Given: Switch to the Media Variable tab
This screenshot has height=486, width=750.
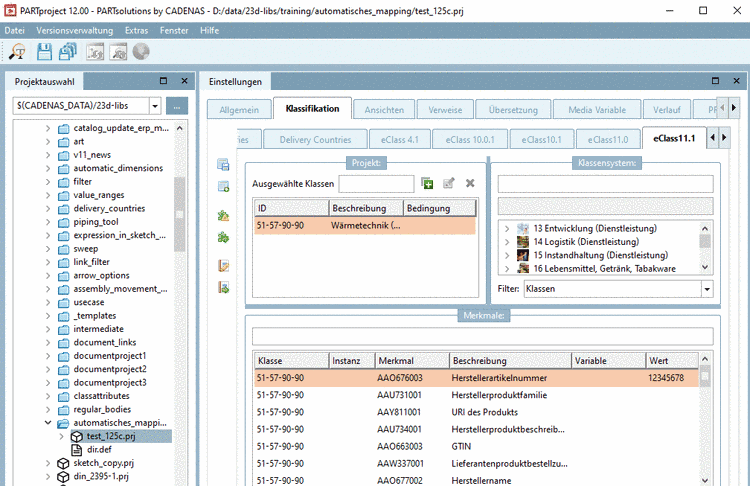Looking at the screenshot, I should coord(597,110).
